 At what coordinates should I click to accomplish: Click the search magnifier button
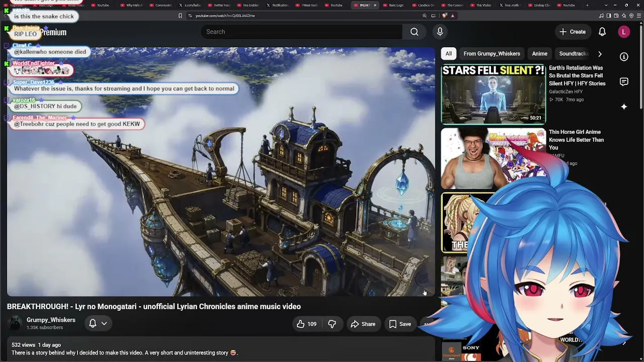click(x=414, y=32)
